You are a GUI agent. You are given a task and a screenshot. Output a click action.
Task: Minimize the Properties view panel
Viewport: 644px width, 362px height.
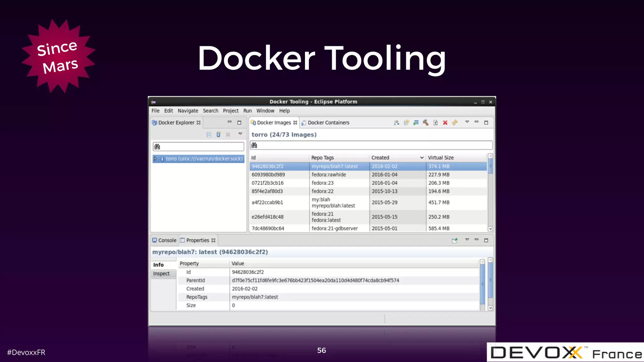[476, 239]
